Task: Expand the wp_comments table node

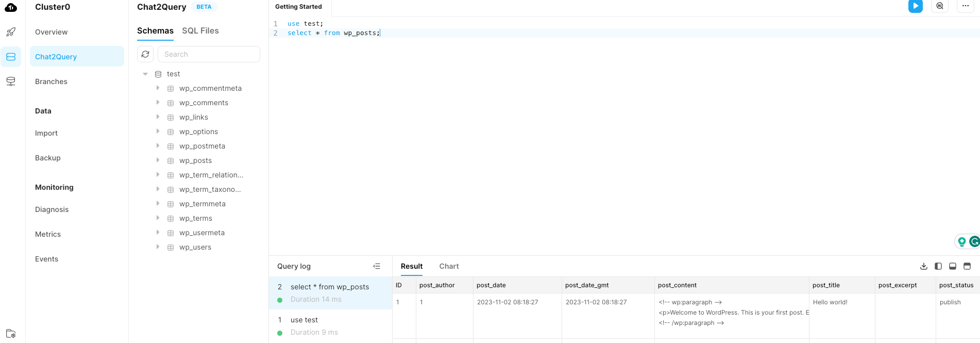Action: tap(158, 103)
